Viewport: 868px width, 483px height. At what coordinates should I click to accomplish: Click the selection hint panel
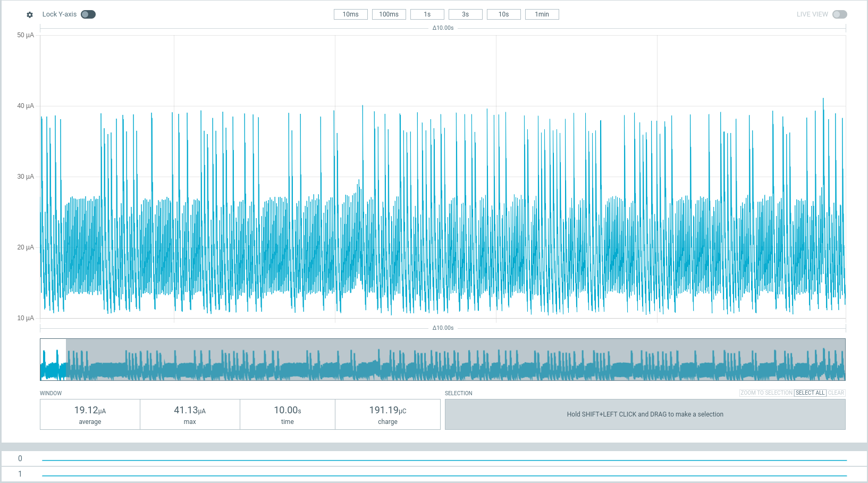[645, 414]
